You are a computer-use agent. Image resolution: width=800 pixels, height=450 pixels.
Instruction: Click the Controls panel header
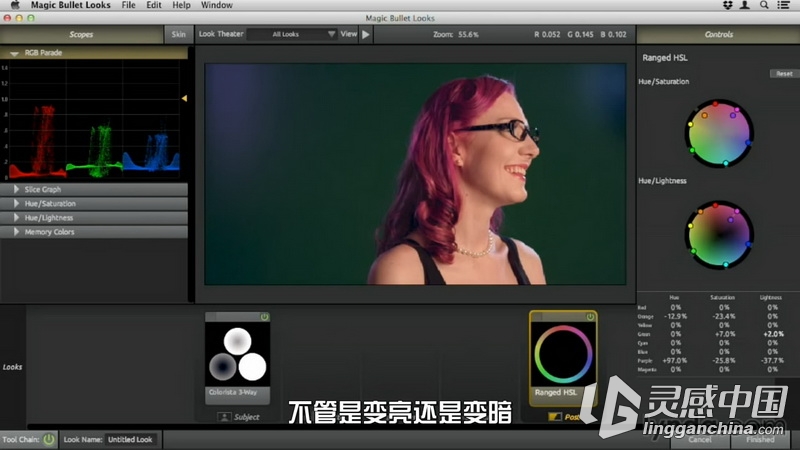pos(718,35)
